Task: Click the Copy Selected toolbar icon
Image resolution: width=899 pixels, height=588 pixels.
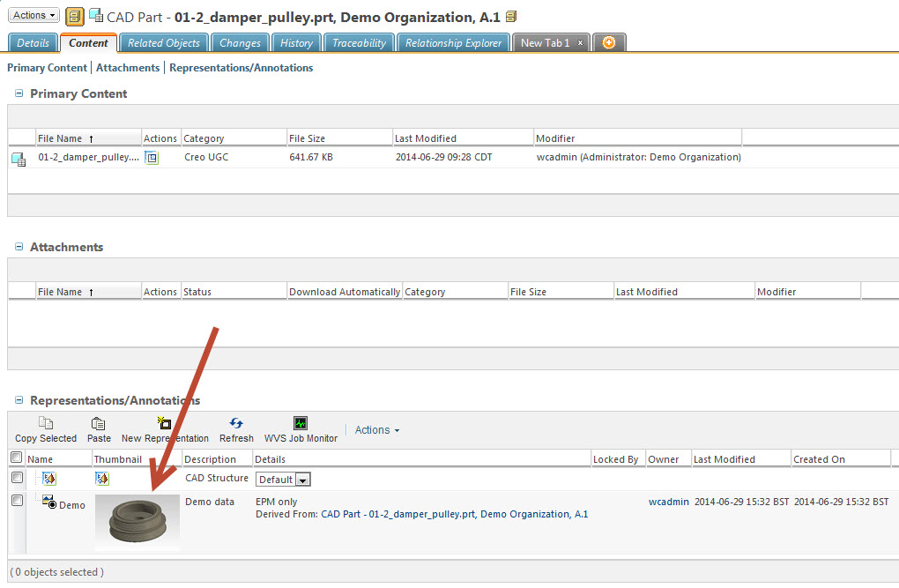Action: 46,423
